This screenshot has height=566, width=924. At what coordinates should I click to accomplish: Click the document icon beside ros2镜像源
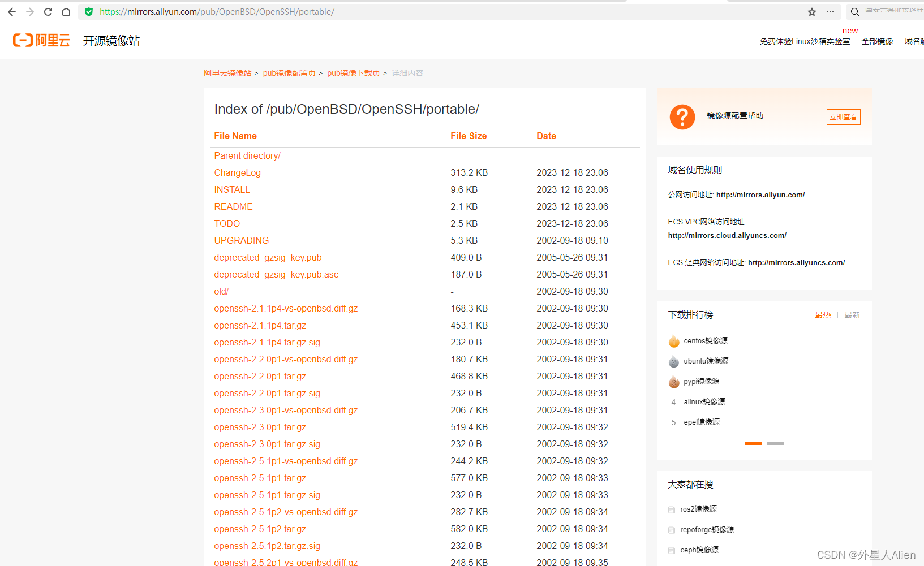(x=671, y=509)
